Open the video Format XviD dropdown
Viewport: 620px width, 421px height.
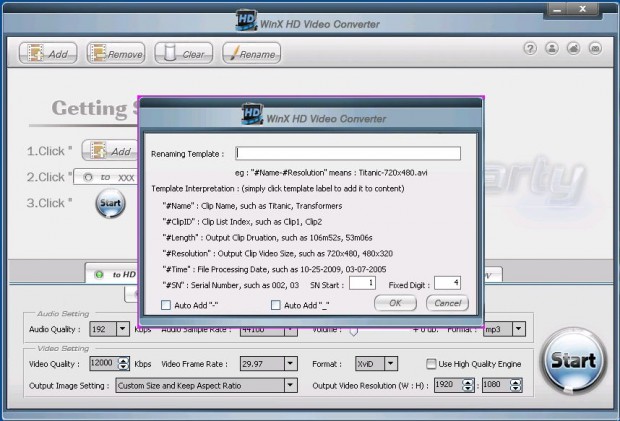click(x=391, y=364)
